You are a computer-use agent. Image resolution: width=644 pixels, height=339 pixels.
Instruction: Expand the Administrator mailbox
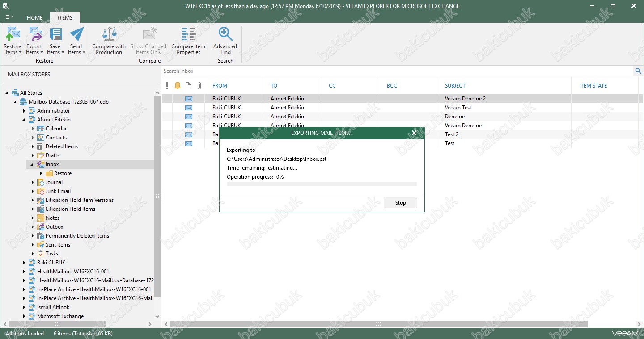pos(24,111)
